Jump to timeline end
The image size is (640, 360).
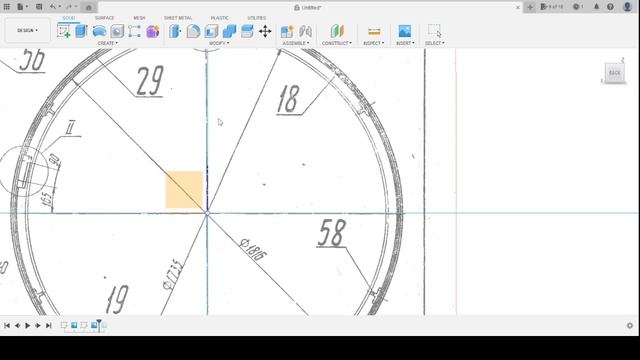pos(49,325)
